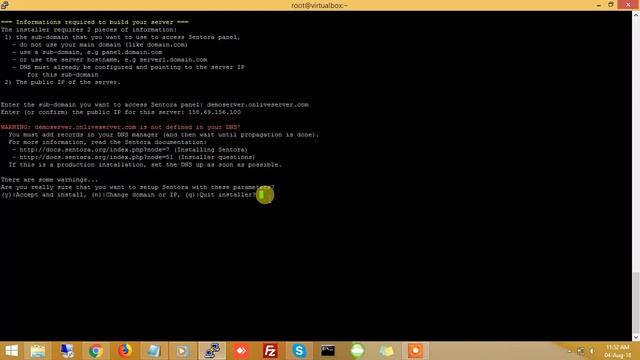Viewport: 640px width, 360px height.
Task: Click the '(q):Quit installer?' text
Action: pyautogui.click(x=220, y=195)
